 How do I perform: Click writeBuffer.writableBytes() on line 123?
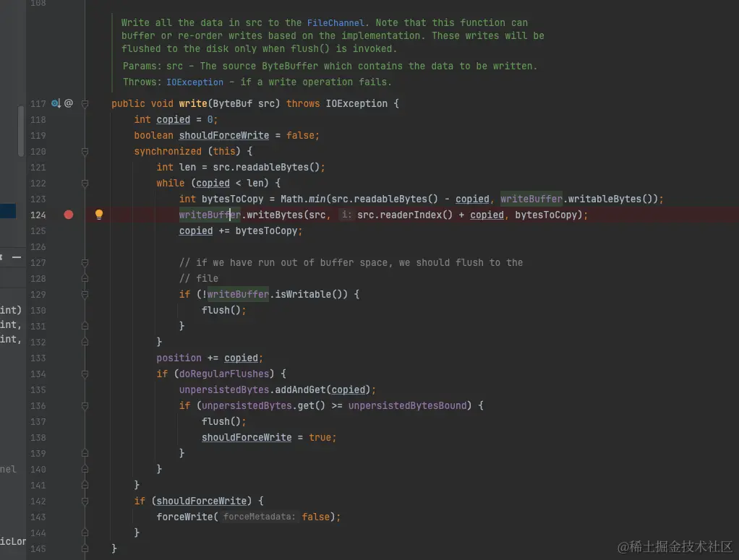point(578,199)
